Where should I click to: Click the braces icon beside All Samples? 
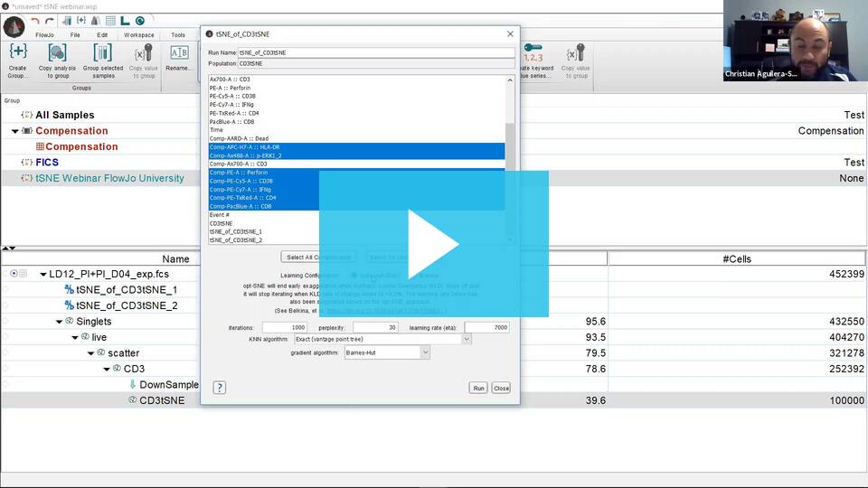26,115
